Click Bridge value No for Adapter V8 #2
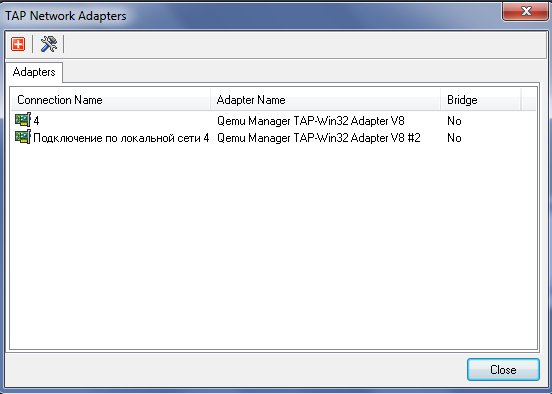The height and width of the screenshot is (394, 552). (454, 138)
